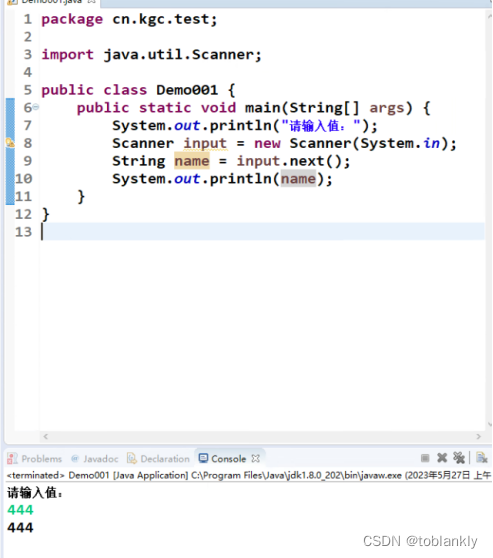The height and width of the screenshot is (558, 493).
Task: Click black '444' output in console
Action: (x=20, y=527)
